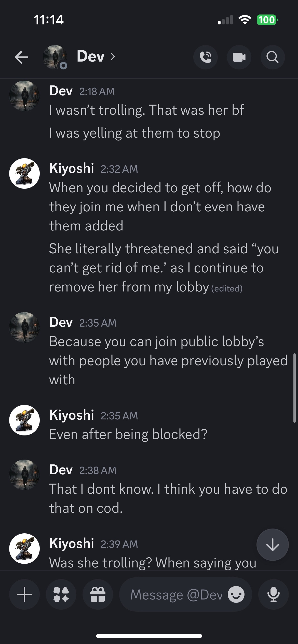The height and width of the screenshot is (644, 298).
Task: Open the search magnifier icon
Action: [x=272, y=57]
